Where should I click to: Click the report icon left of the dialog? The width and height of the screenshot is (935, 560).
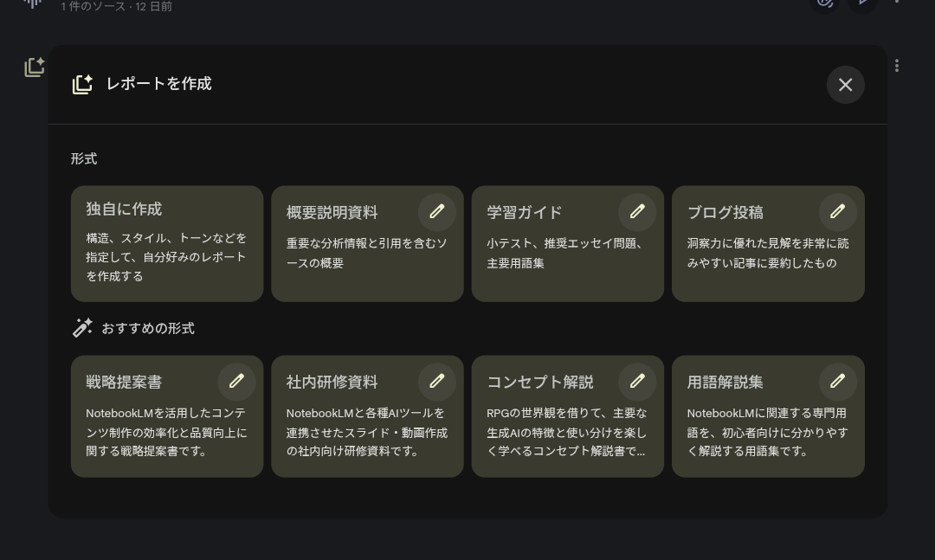coord(34,67)
